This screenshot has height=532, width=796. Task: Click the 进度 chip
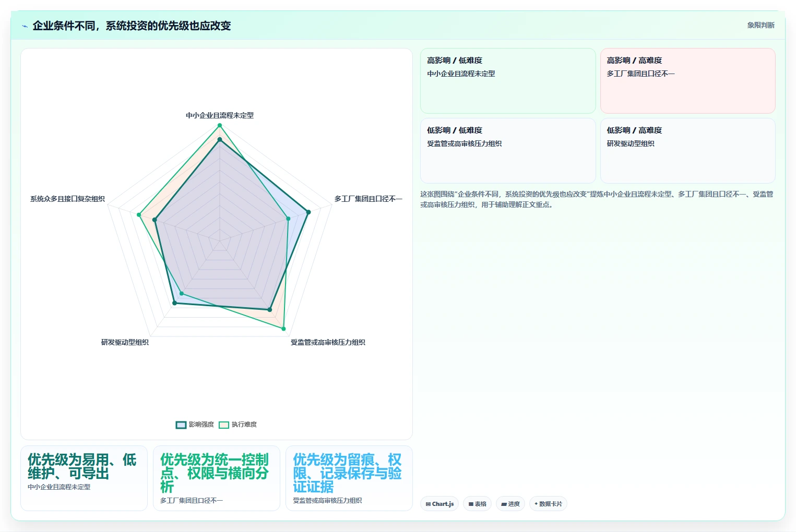click(510, 504)
